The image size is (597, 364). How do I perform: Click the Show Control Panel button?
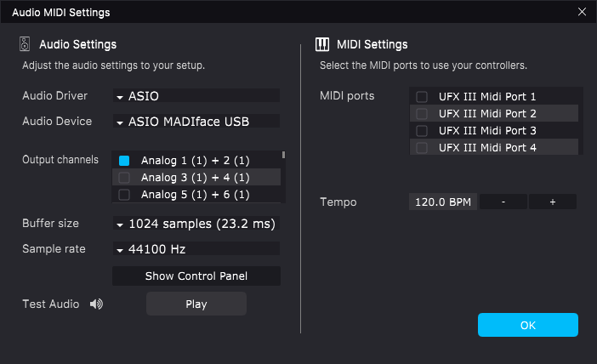pyautogui.click(x=196, y=276)
